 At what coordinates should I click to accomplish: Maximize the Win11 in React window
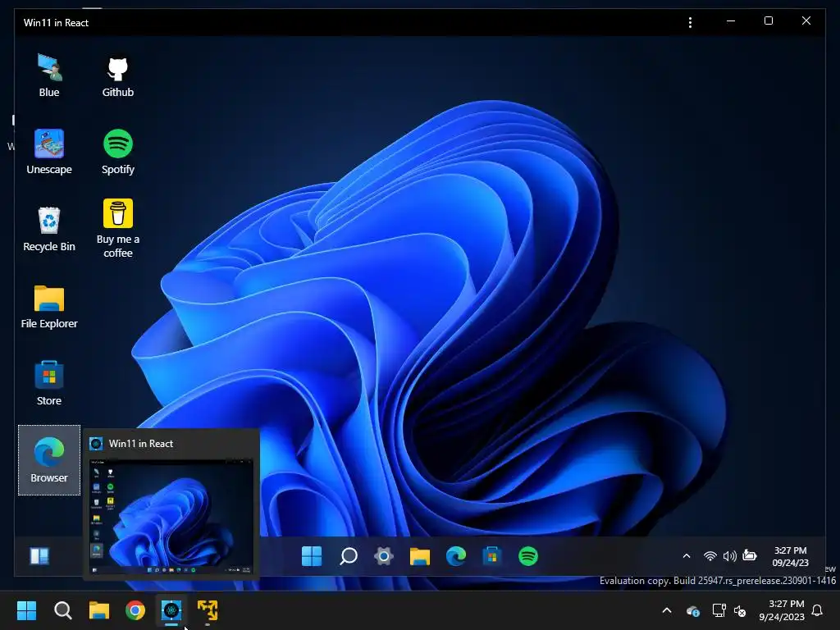(768, 21)
